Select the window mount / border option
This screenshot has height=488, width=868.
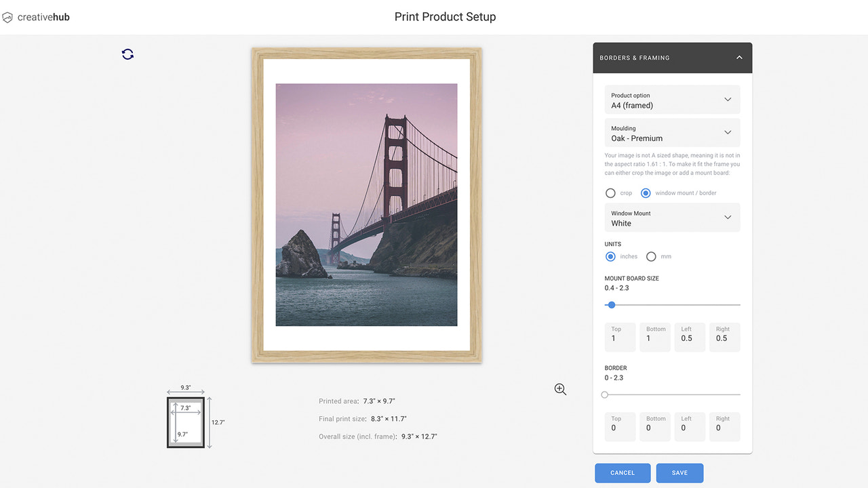645,192
